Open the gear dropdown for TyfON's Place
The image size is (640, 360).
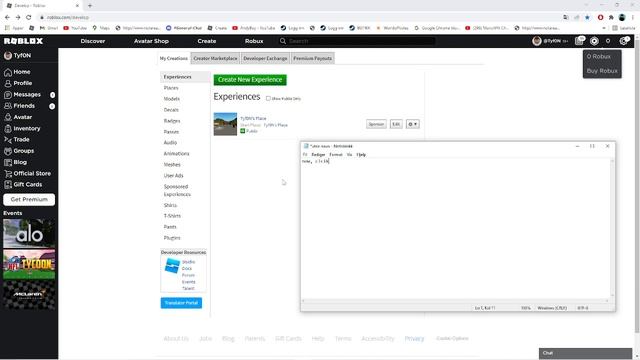[413, 124]
